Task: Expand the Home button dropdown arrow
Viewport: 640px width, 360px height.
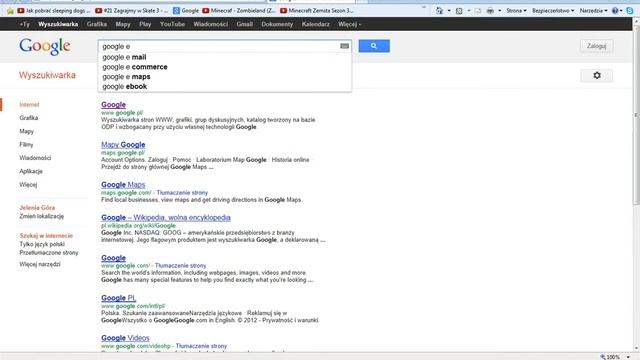Action: coord(449,11)
